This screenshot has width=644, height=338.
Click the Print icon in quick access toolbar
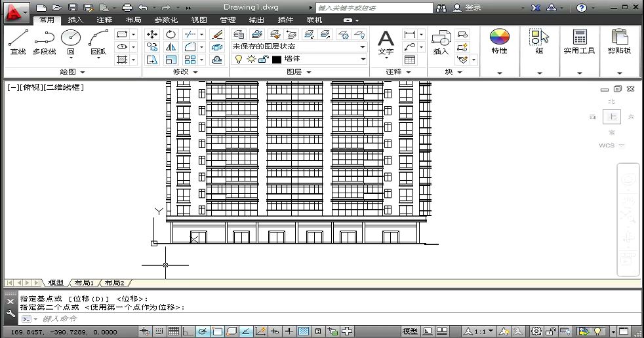coord(127,8)
